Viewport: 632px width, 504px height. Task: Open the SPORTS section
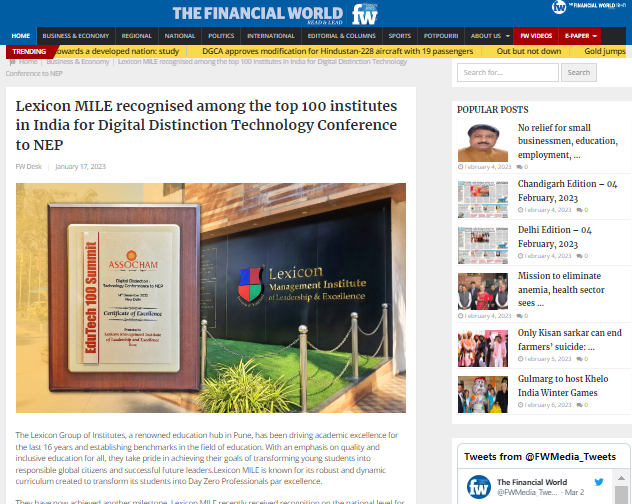pyautogui.click(x=399, y=36)
